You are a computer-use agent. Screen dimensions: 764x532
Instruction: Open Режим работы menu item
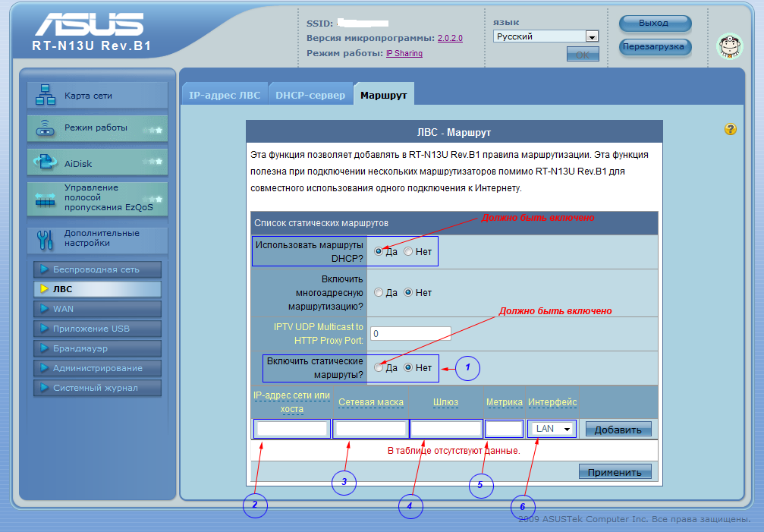coord(97,128)
